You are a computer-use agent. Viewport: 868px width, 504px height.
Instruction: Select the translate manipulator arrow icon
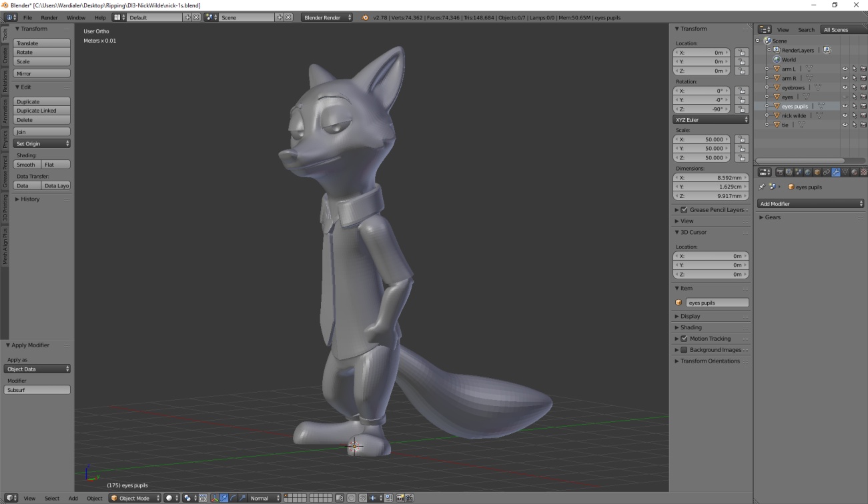tap(224, 498)
